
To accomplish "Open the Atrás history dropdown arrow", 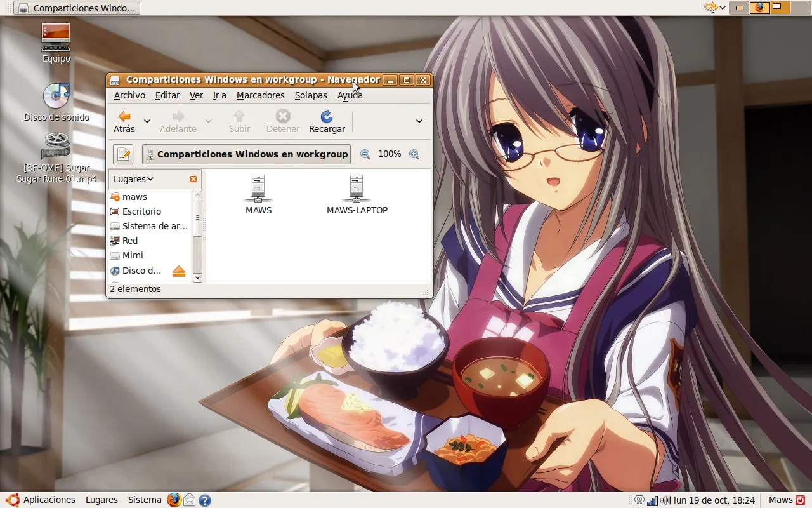I will 147,121.
